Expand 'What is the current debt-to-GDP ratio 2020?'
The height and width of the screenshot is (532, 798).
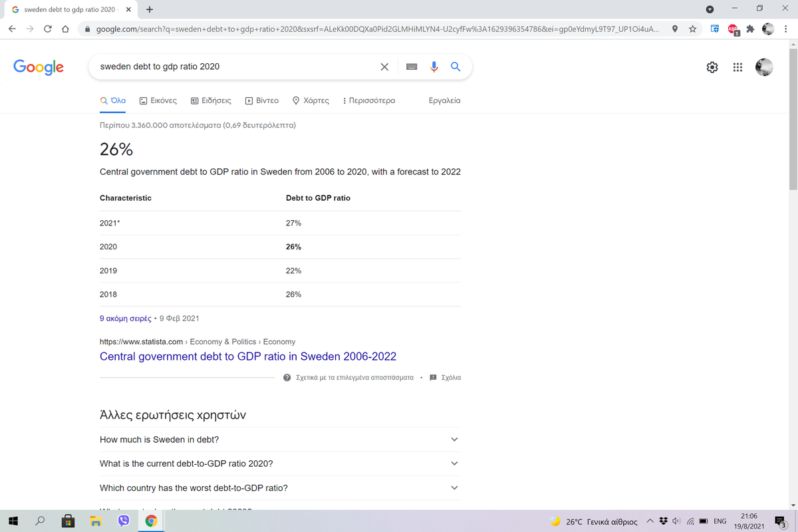(280, 464)
